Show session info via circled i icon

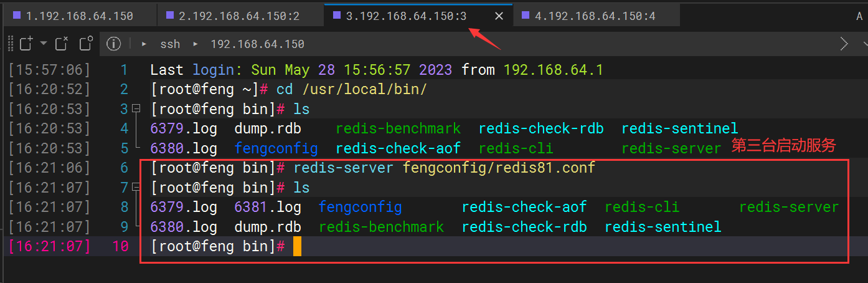113,44
